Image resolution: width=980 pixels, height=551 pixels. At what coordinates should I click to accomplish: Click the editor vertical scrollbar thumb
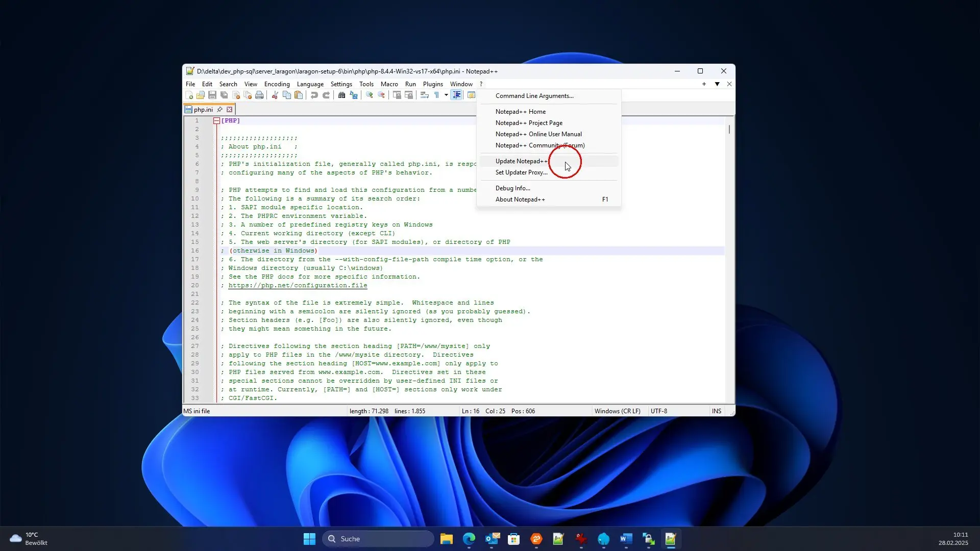point(729,130)
